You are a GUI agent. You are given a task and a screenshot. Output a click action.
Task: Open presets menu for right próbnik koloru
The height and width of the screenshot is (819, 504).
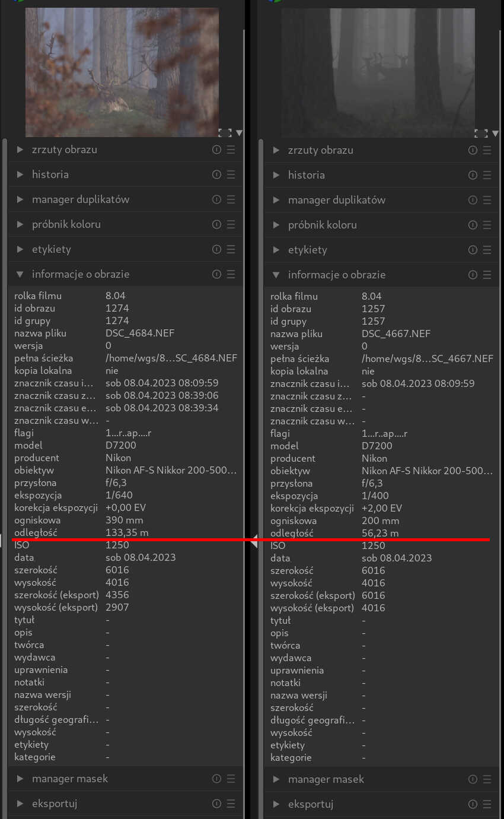click(487, 225)
